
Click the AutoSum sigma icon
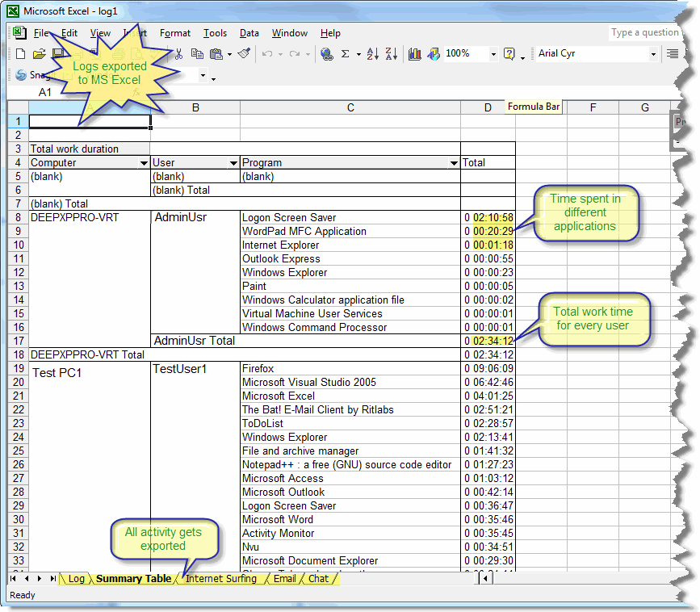[345, 54]
